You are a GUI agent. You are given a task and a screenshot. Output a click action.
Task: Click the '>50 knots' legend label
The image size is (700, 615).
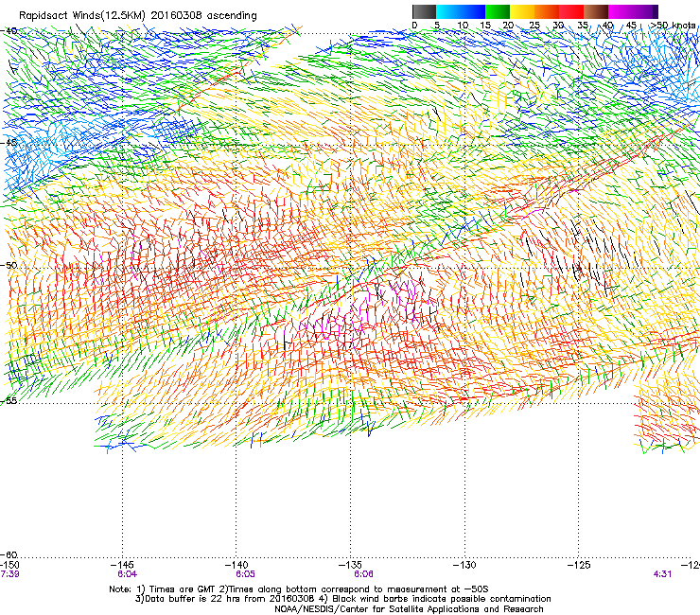coord(674,25)
